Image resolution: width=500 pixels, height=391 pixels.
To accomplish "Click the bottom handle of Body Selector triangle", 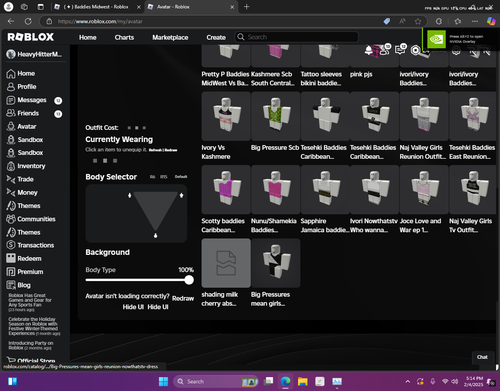I will (155, 235).
